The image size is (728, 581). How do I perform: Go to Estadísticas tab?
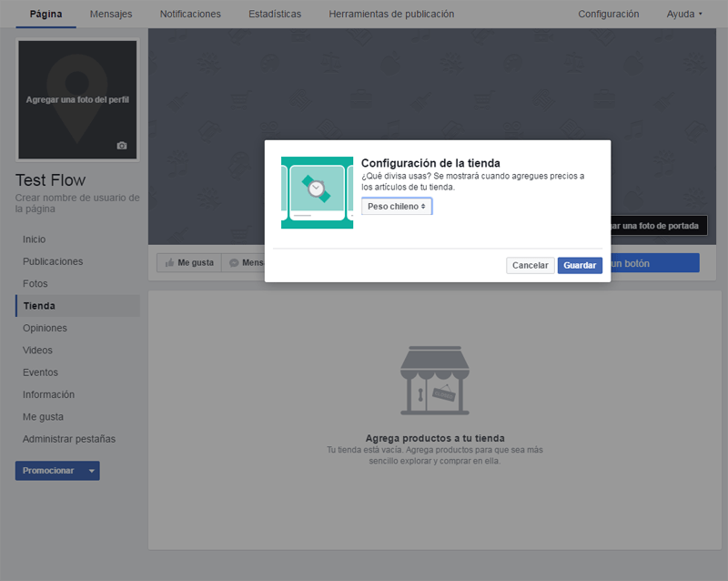pos(275,14)
